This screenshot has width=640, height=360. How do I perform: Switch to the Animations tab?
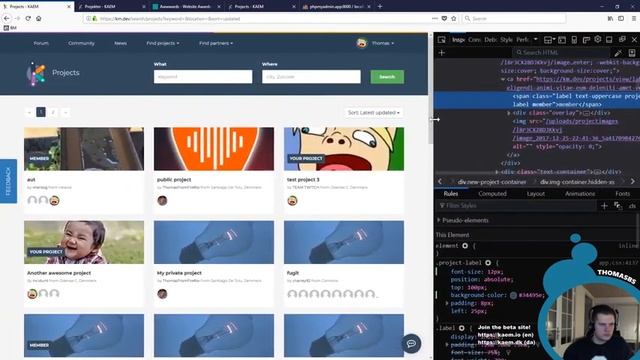click(580, 194)
